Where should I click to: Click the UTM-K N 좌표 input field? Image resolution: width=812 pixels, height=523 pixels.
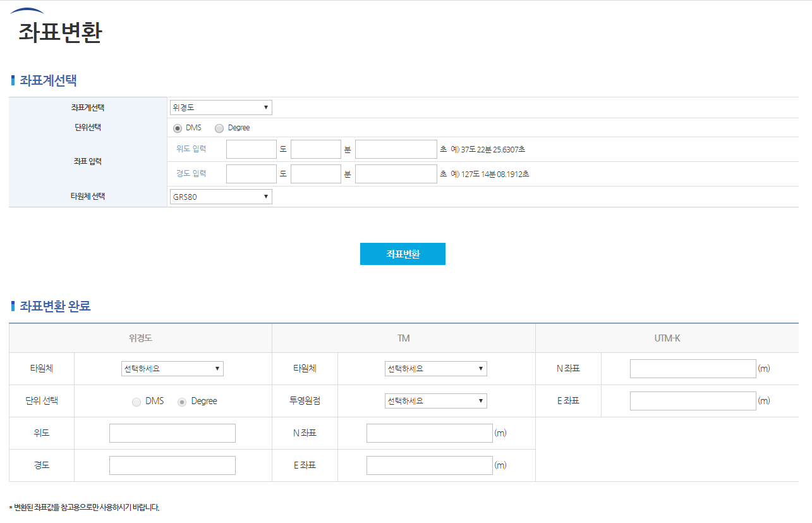click(693, 368)
